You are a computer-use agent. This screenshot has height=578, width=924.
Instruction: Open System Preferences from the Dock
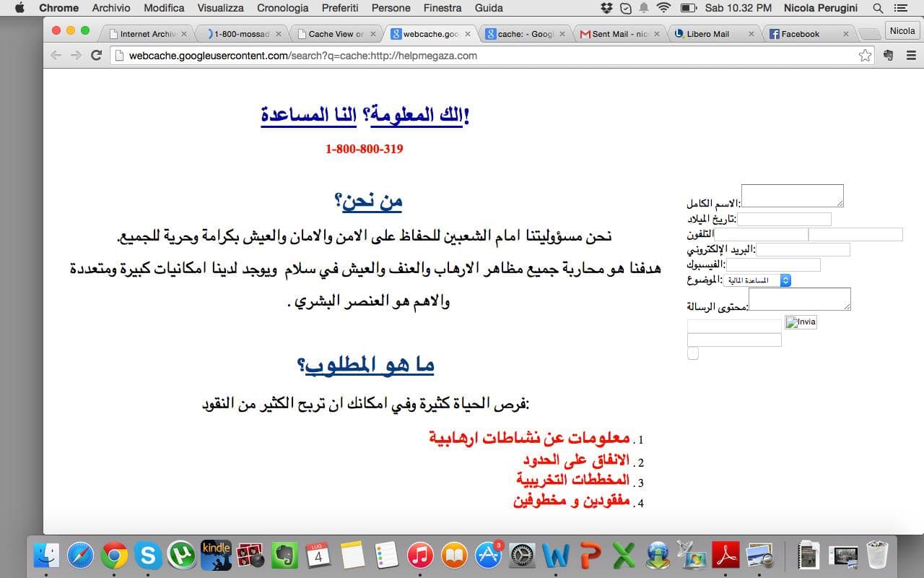point(523,556)
